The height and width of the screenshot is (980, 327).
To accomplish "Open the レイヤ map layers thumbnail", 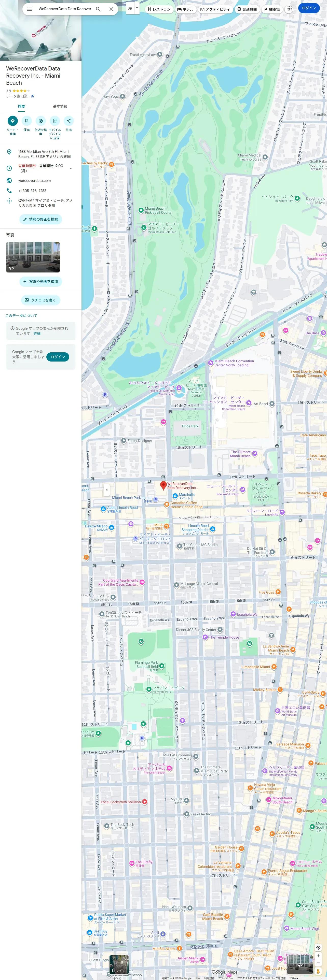I will click(119, 964).
